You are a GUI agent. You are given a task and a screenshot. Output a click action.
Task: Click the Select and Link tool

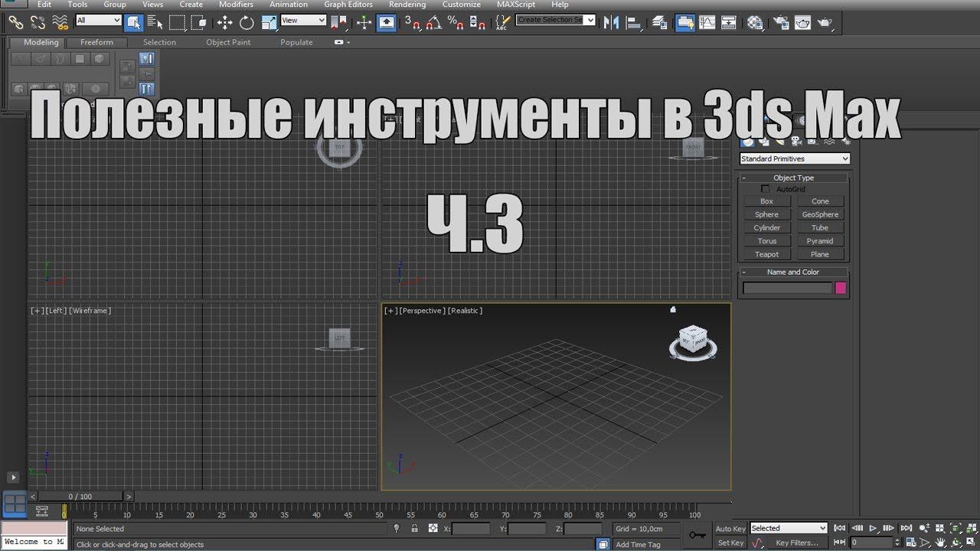tap(16, 22)
